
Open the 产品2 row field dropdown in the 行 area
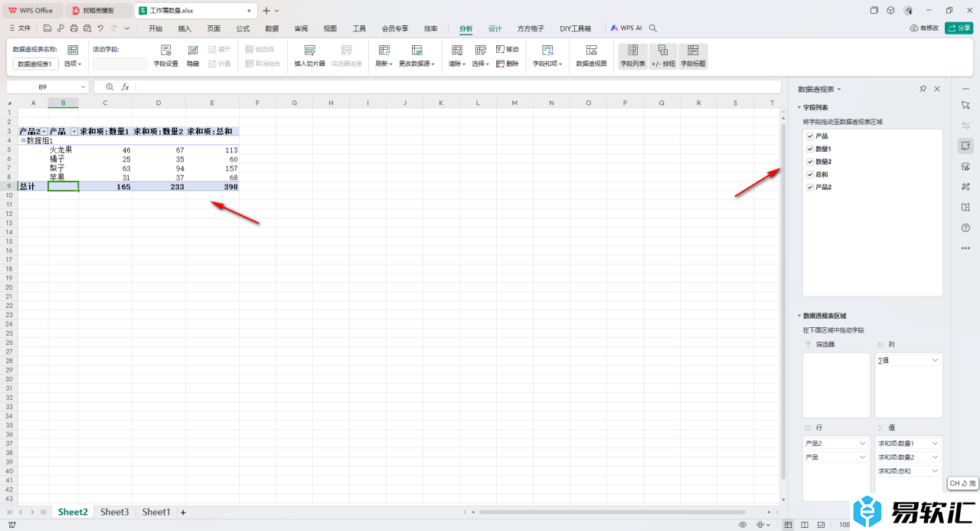tap(862, 443)
